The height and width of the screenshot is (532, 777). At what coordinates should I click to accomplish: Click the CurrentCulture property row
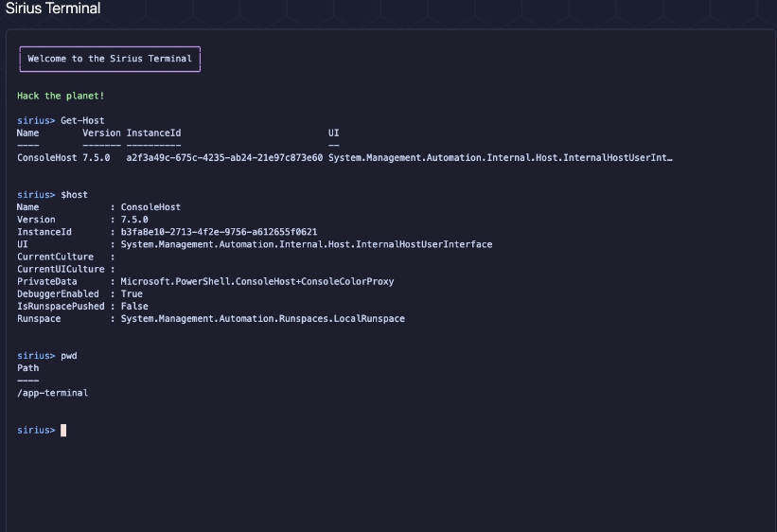(55, 257)
